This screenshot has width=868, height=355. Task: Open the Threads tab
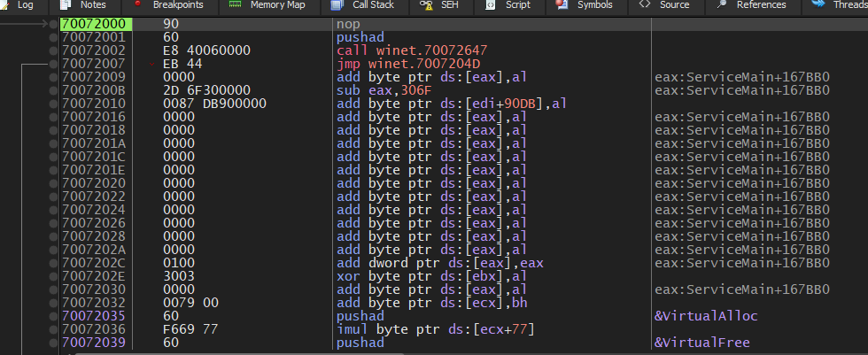pos(849,5)
